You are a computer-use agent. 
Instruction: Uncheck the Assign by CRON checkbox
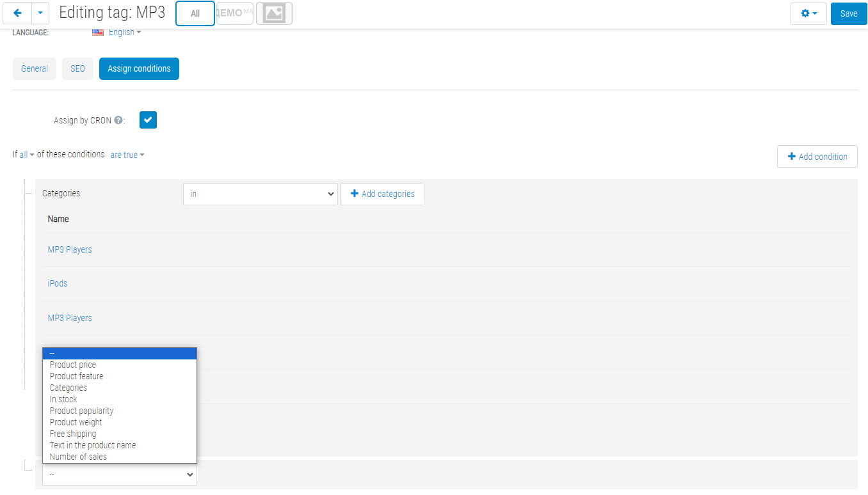[x=148, y=120]
